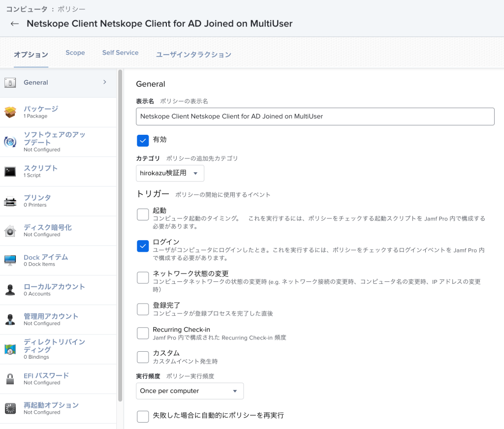The width and height of the screenshot is (504, 429).
Task: Open the プリンタ payload link
Action: pyautogui.click(x=37, y=198)
